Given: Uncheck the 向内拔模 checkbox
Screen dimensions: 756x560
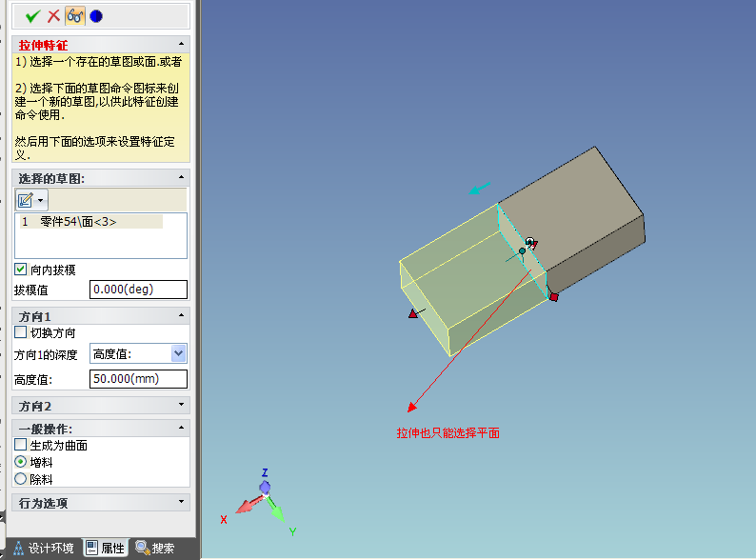Looking at the screenshot, I should [21, 270].
